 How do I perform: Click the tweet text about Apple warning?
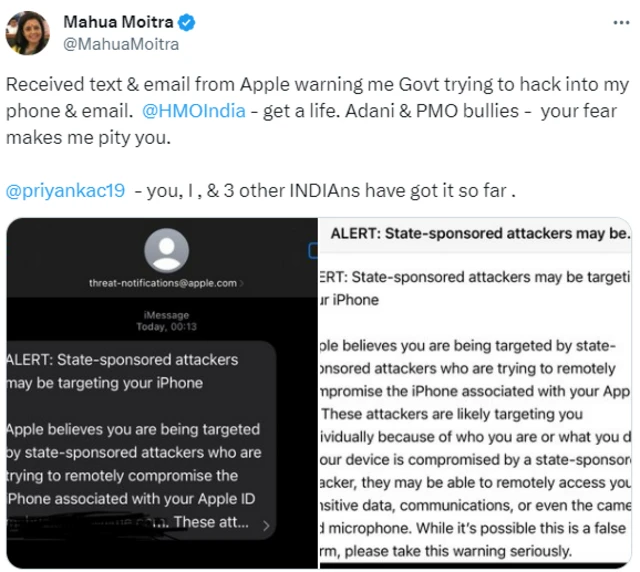[300, 87]
